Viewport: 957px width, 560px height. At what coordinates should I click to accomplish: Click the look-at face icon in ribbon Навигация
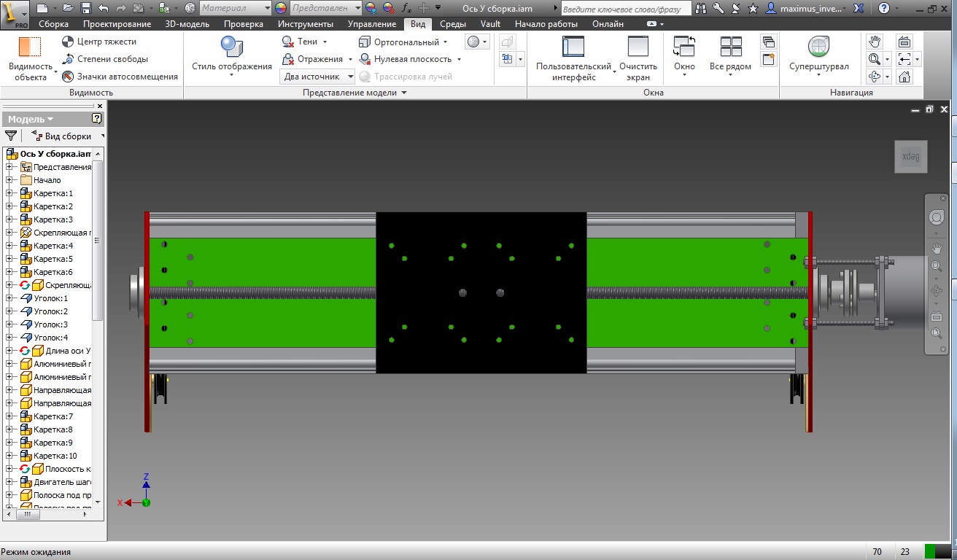[904, 42]
